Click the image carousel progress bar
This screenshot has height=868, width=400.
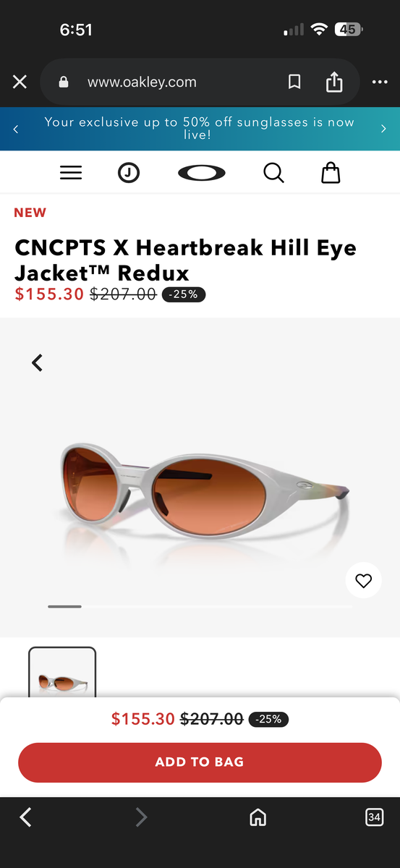click(x=200, y=606)
